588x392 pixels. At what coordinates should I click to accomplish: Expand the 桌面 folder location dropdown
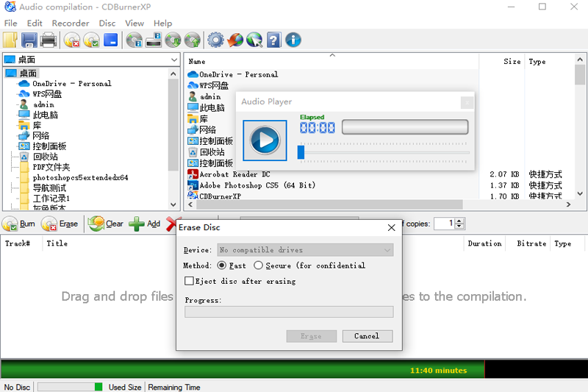pos(174,60)
